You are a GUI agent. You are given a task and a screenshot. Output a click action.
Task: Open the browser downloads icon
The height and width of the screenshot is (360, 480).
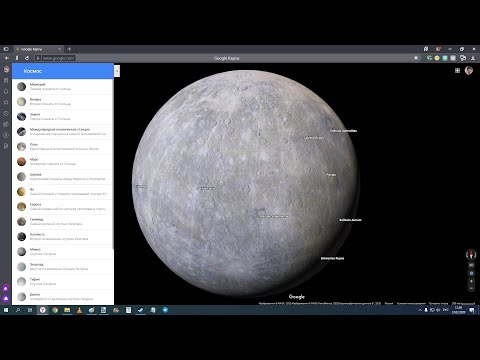coord(473,58)
